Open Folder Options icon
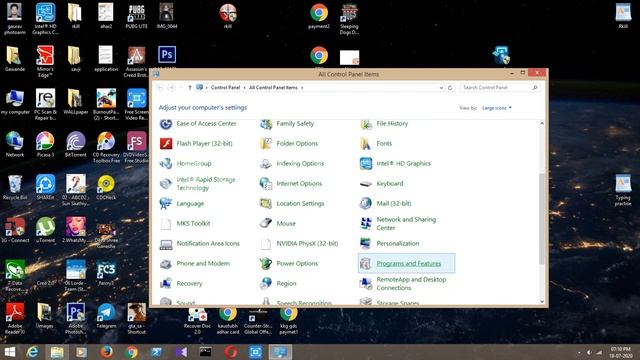 point(266,144)
